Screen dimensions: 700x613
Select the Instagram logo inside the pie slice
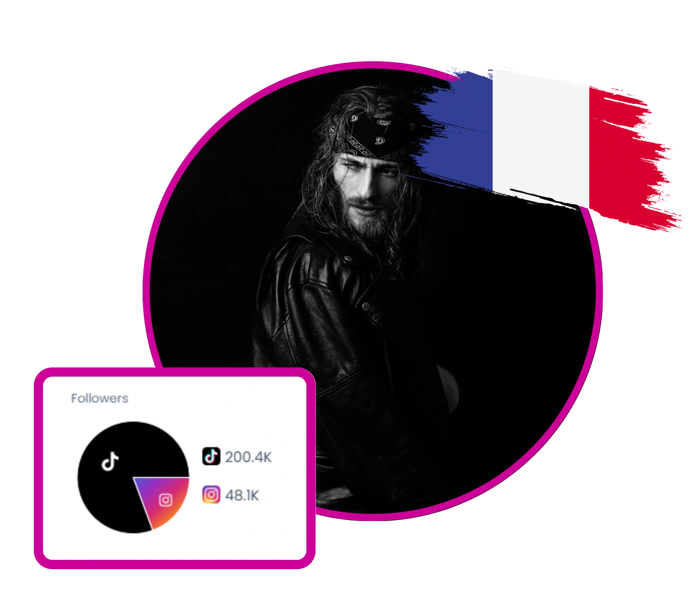(165, 500)
